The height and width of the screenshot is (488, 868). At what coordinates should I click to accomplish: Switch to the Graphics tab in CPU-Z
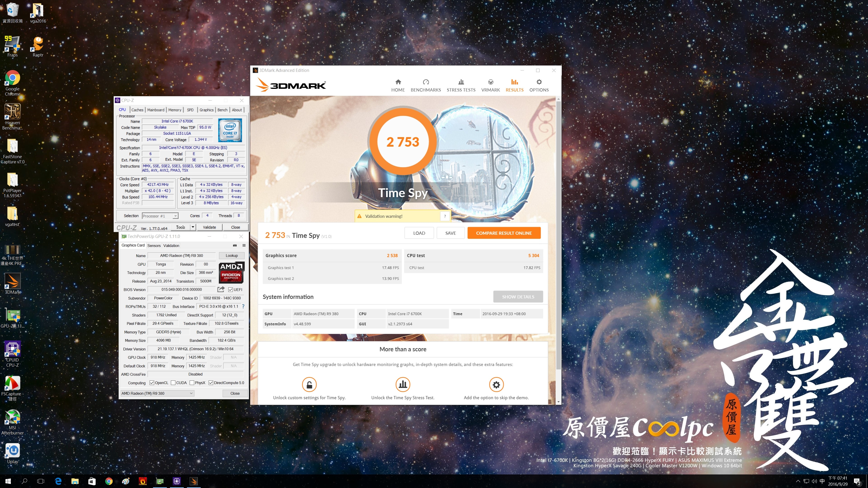(207, 110)
